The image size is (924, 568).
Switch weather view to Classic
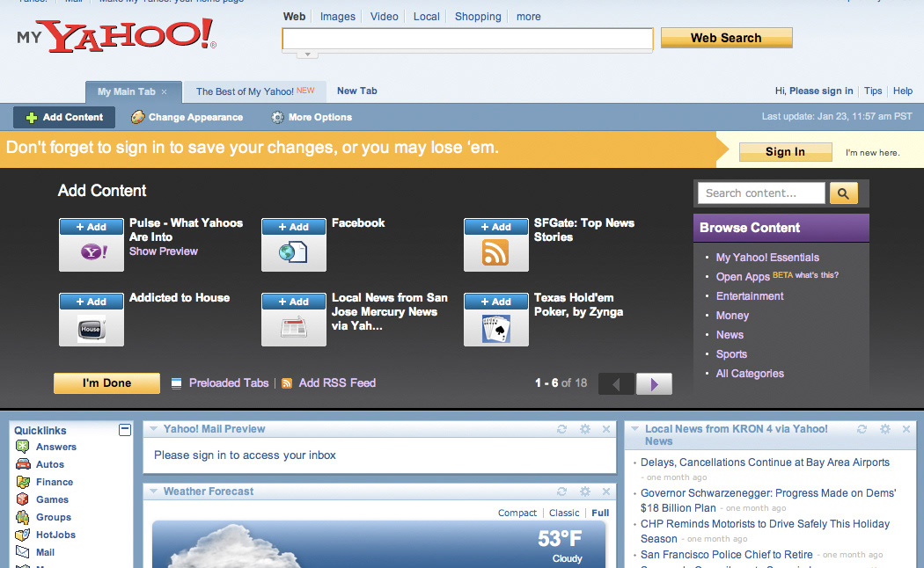(x=564, y=513)
